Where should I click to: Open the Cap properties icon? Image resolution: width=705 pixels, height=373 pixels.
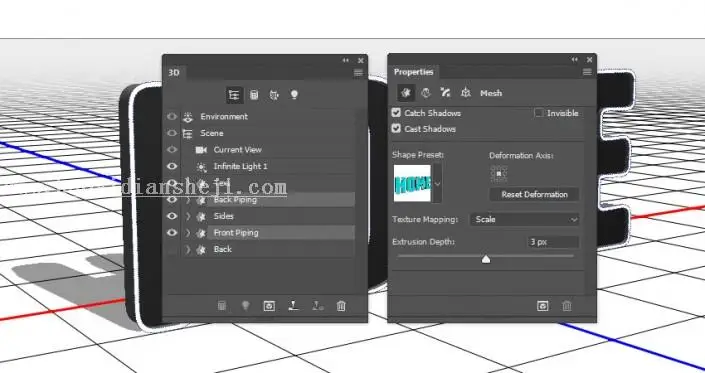point(446,93)
